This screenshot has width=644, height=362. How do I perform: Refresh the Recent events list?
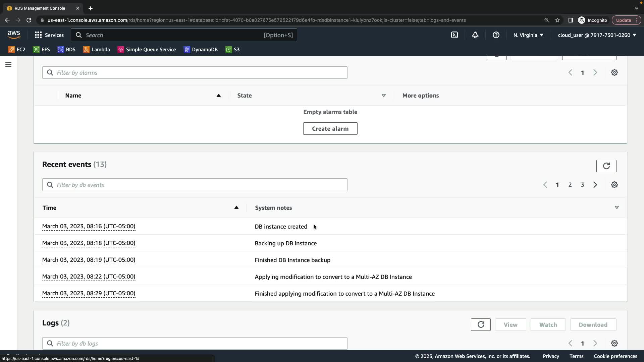point(606,166)
